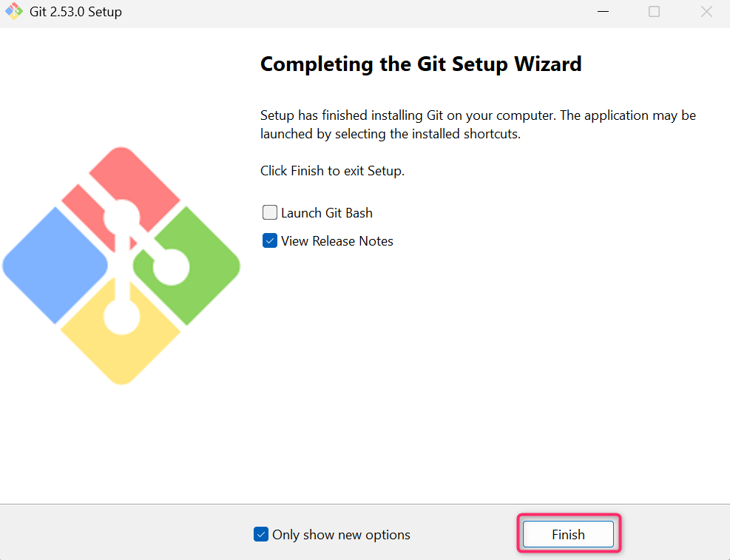730x560 pixels.
Task: Uncheck the View Release Notes checkbox
Action: (x=270, y=241)
